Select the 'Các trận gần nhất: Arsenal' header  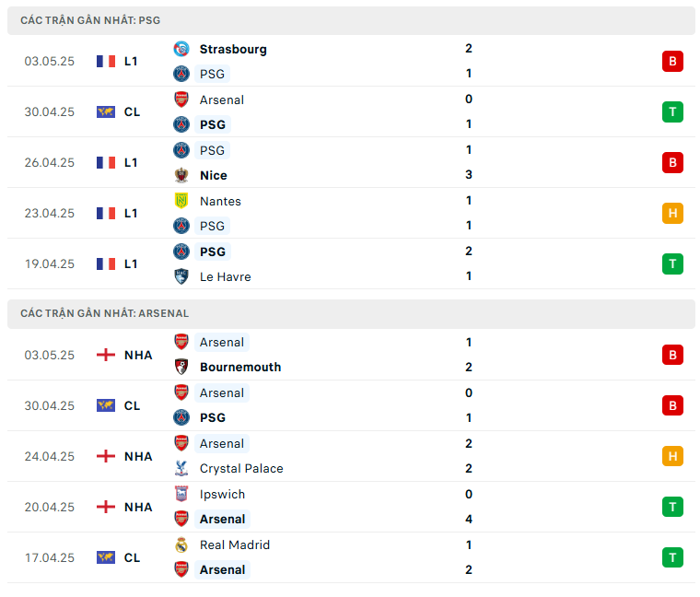pyautogui.click(x=103, y=313)
